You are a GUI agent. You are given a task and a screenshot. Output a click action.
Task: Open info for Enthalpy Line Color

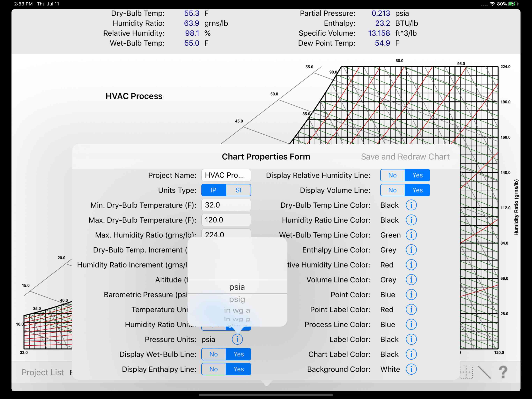click(411, 250)
